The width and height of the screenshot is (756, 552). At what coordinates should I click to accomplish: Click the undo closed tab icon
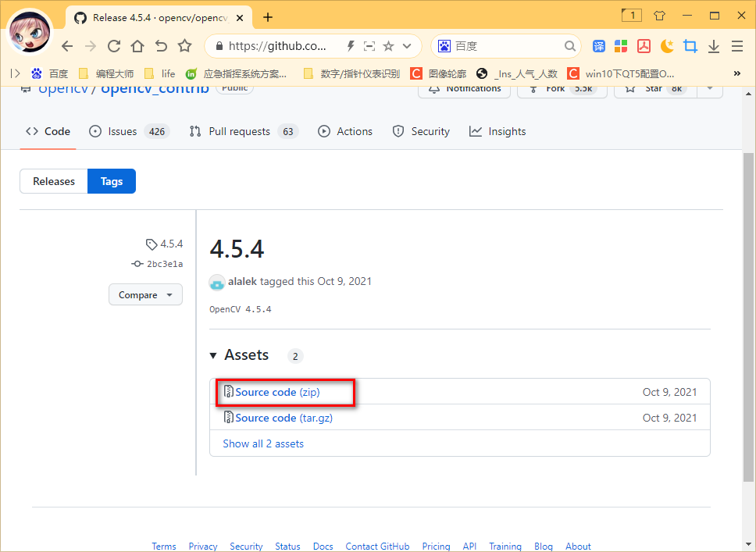pos(161,46)
